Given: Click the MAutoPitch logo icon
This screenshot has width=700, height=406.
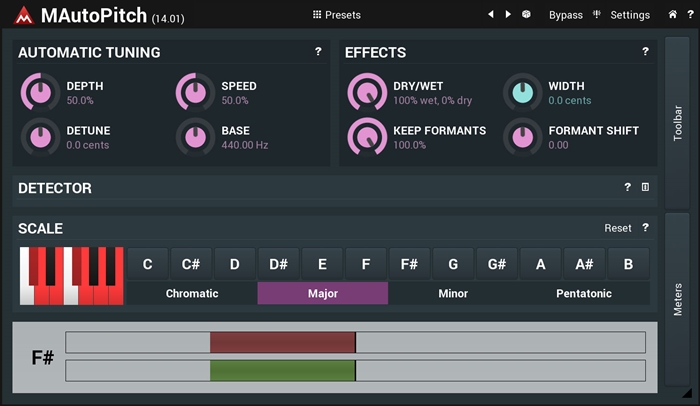Looking at the screenshot, I should point(23,15).
